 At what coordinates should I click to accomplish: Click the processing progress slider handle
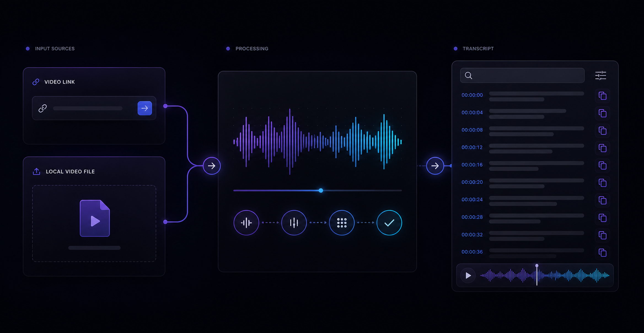pyautogui.click(x=321, y=190)
